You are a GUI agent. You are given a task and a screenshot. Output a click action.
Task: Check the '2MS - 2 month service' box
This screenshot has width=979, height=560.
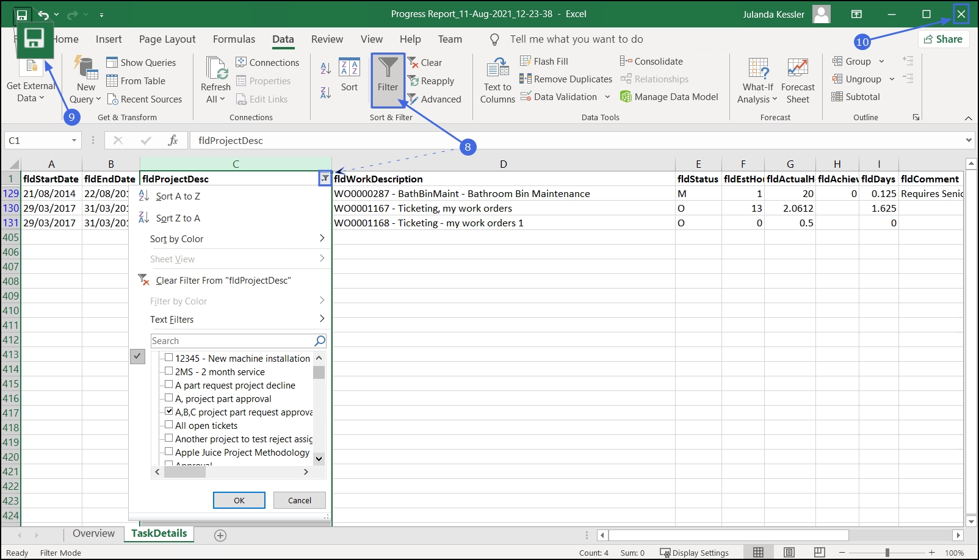point(169,371)
